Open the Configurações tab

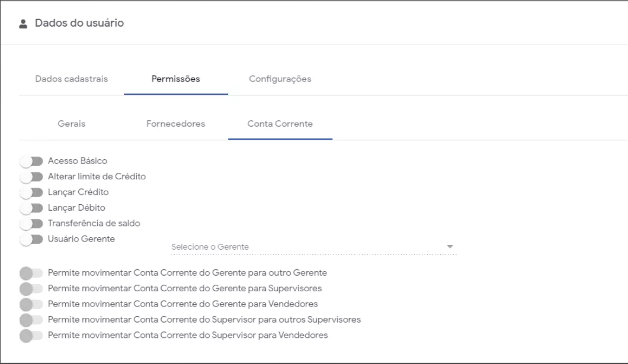280,79
